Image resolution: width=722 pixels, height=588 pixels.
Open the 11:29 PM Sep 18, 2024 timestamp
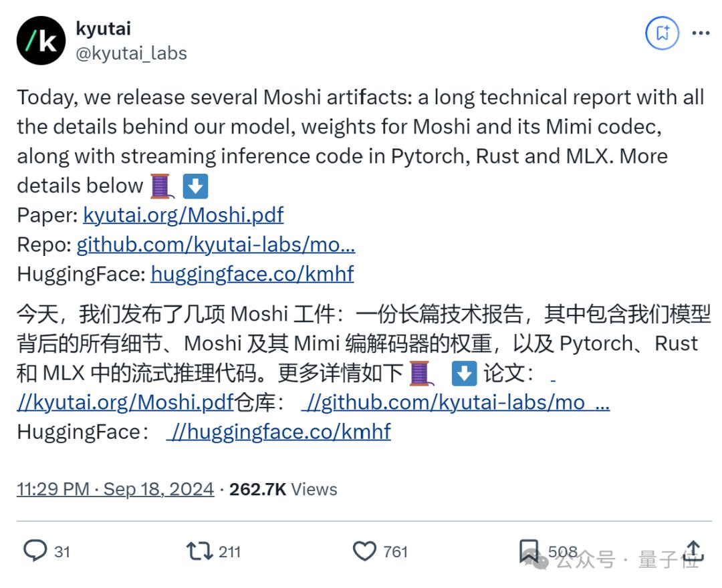pos(116,489)
